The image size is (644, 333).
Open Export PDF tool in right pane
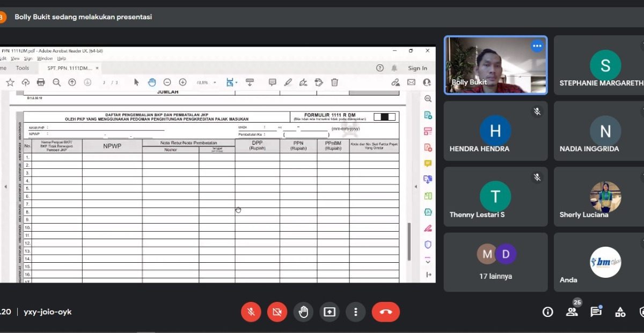428,115
